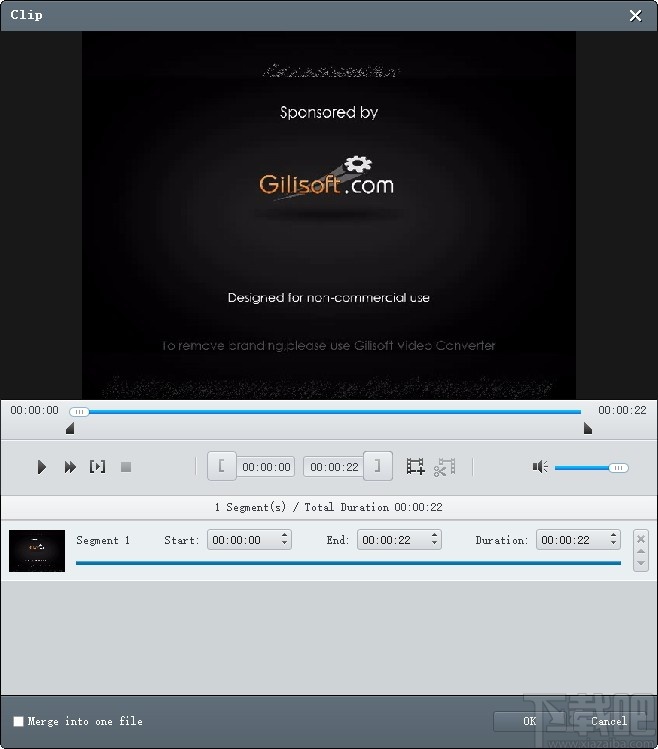Set start point with left bracket button
The width and height of the screenshot is (658, 749).
point(222,466)
